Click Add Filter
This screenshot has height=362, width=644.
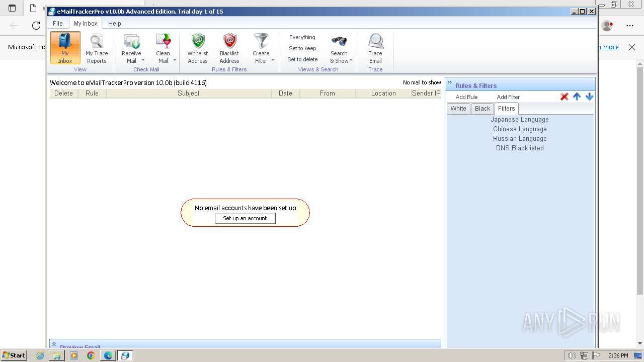508,97
